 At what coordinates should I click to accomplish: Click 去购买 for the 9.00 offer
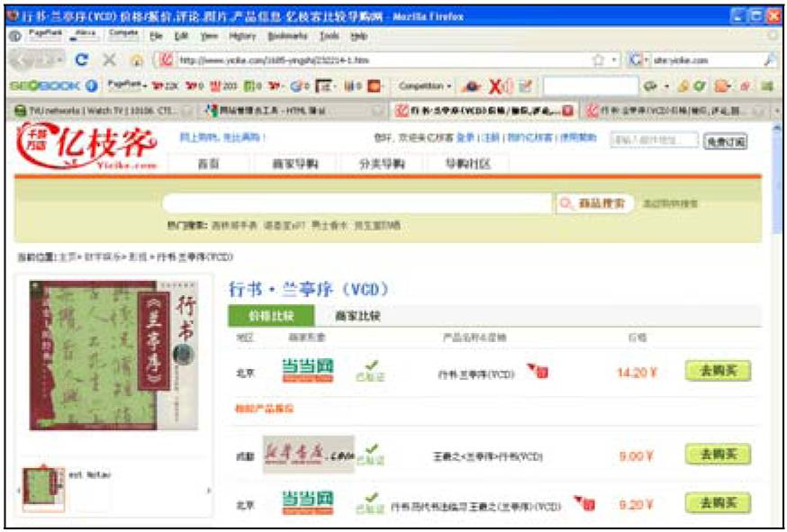[x=719, y=455]
